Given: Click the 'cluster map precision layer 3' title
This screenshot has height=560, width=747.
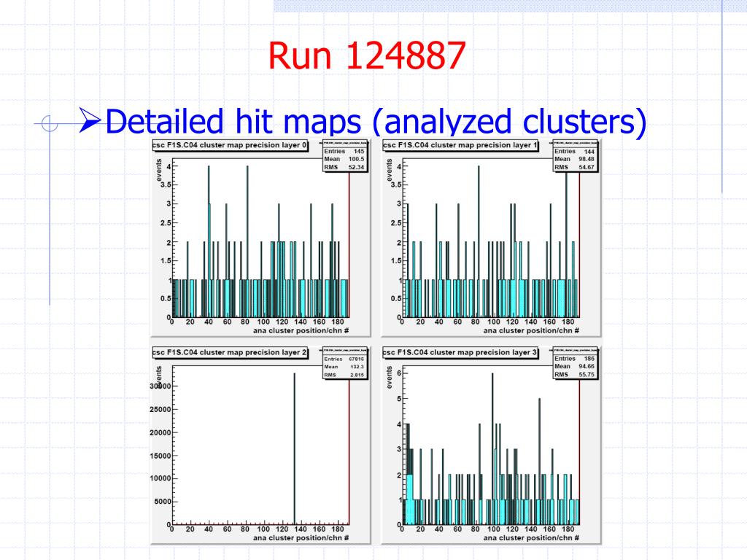Looking at the screenshot, I should click(x=460, y=353).
